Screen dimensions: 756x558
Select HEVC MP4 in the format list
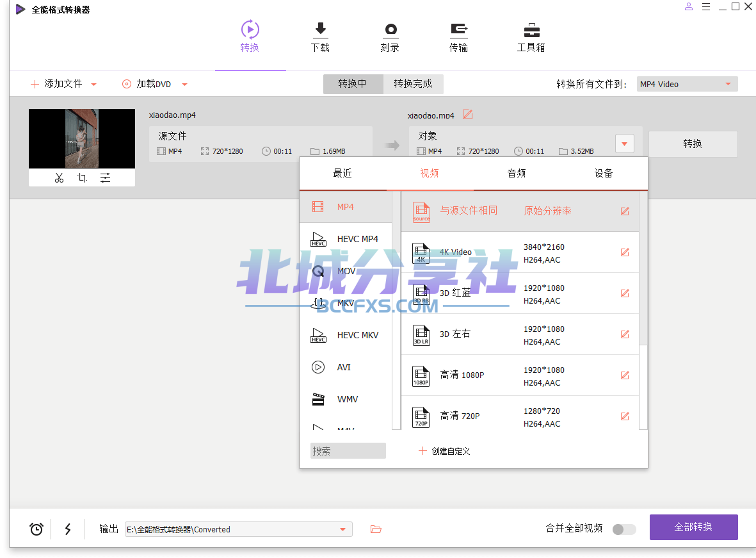click(x=346, y=239)
